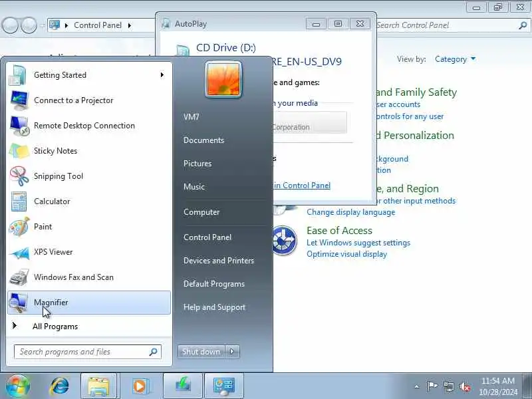Image resolution: width=532 pixels, height=399 pixels.
Task: Open the User Accounts and Family Safety heading
Action: point(417,92)
